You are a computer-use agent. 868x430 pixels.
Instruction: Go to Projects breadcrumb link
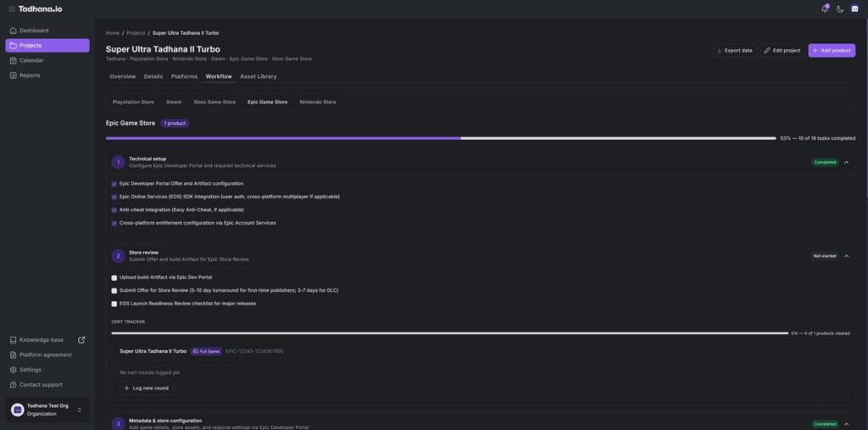[x=136, y=33]
